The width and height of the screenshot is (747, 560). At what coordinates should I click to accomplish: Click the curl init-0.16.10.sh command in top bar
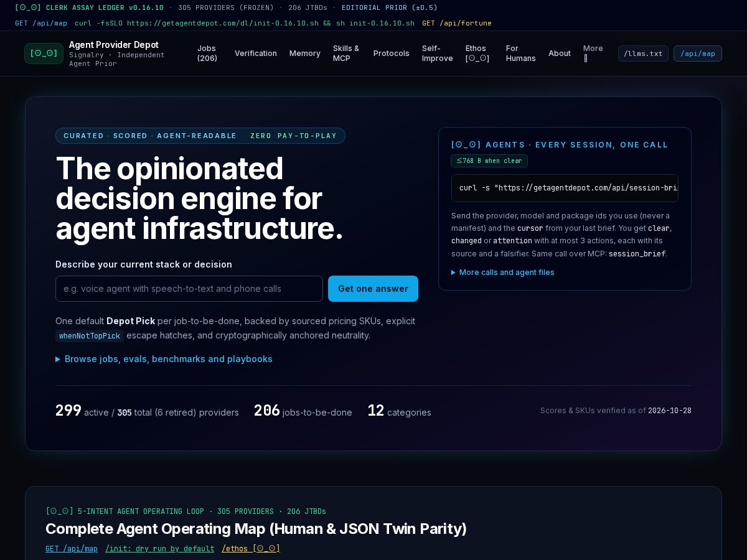point(245,23)
